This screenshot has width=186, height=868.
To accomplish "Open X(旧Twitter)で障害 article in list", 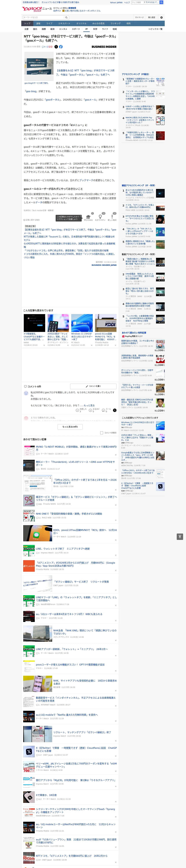I will tap(76, 749).
